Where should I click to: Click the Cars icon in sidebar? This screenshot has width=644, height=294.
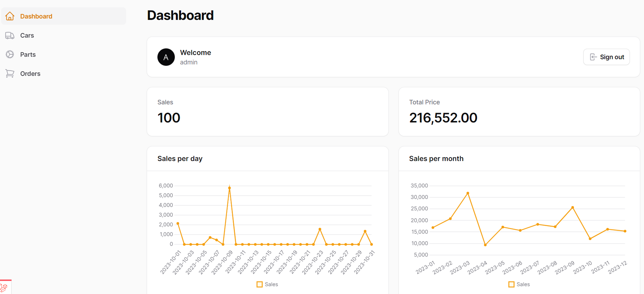point(10,35)
